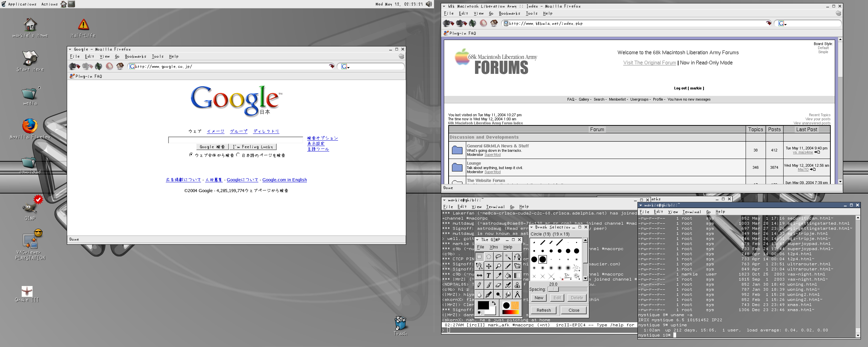The image size is (868, 347).
Task: Select the Ink pen tool in GIMP
Action: [489, 294]
